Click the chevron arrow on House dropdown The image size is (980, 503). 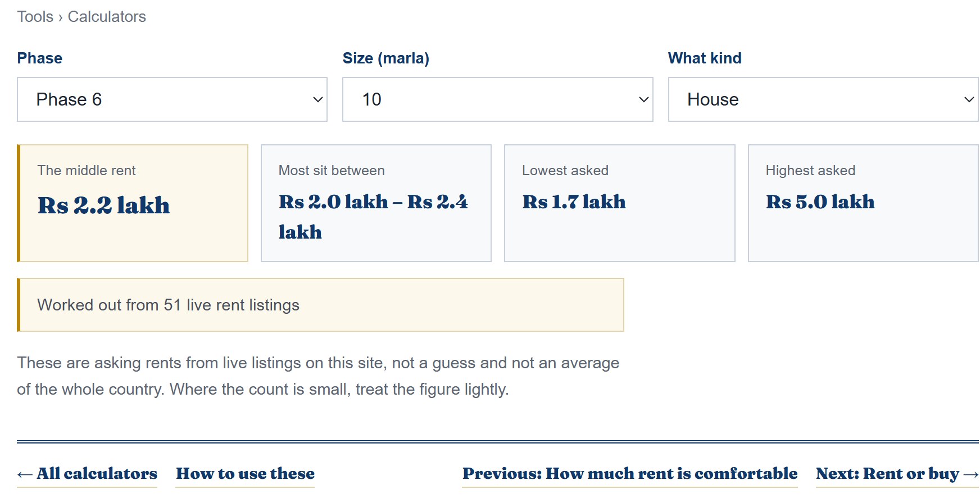coord(969,99)
